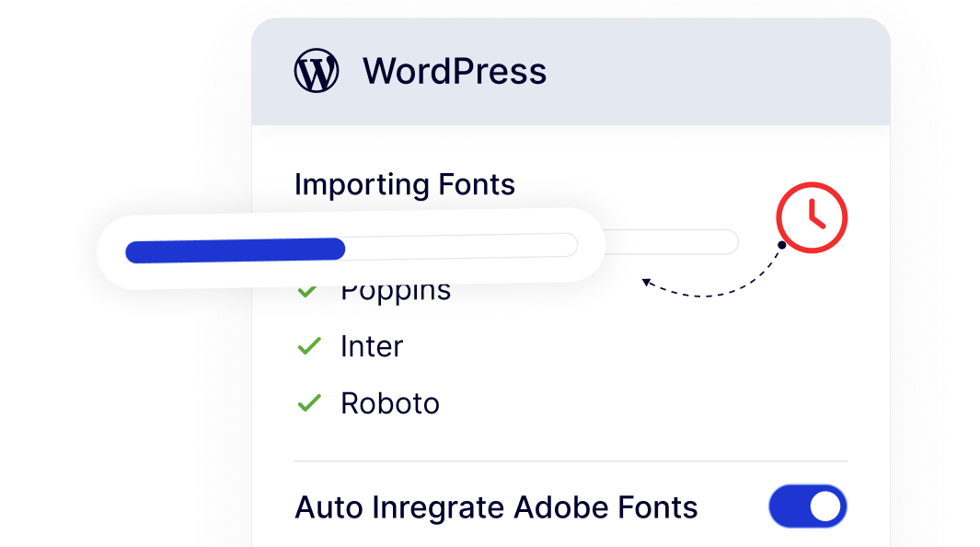Disable the Auto Inregrate Adobe Fonts toggle
Viewport: 980px width, 547px height.
807,506
